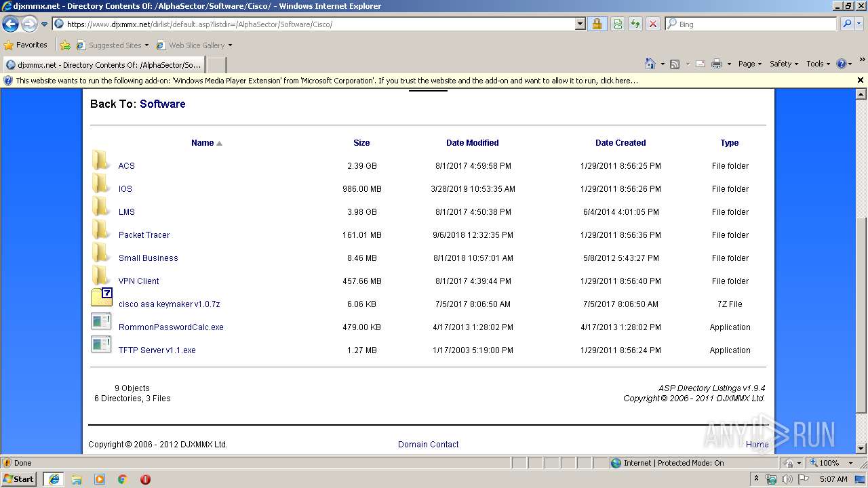Open the recent pages dropdown arrow

[x=44, y=24]
